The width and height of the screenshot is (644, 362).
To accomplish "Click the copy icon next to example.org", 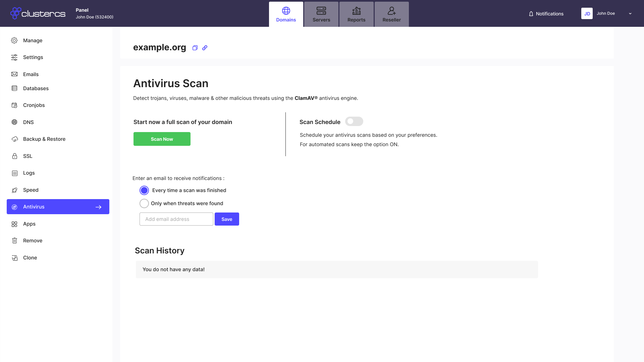I will click(x=195, y=48).
